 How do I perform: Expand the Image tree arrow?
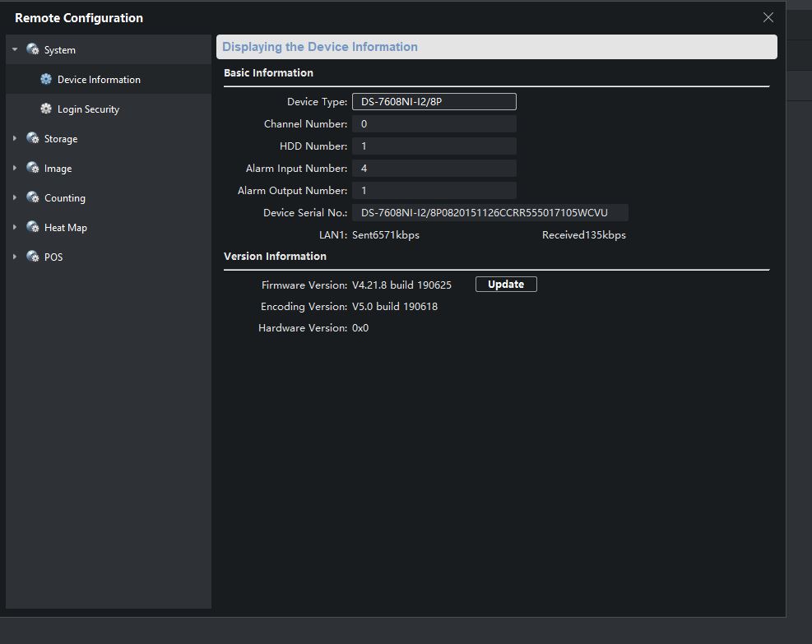[15, 169]
